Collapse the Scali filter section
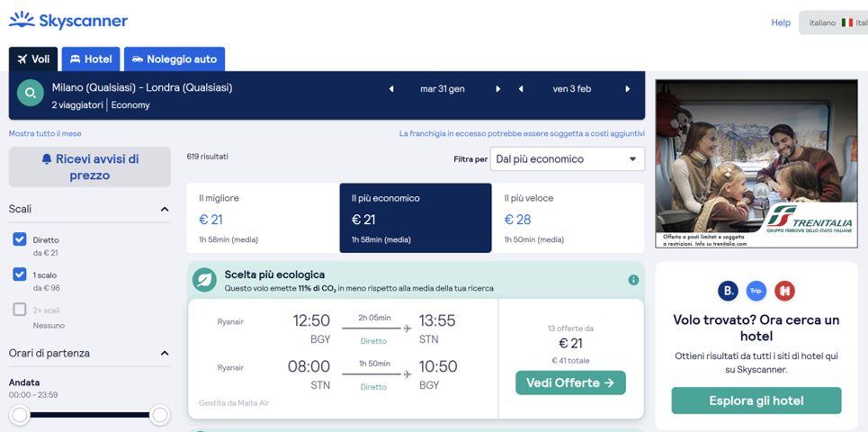 point(164,209)
